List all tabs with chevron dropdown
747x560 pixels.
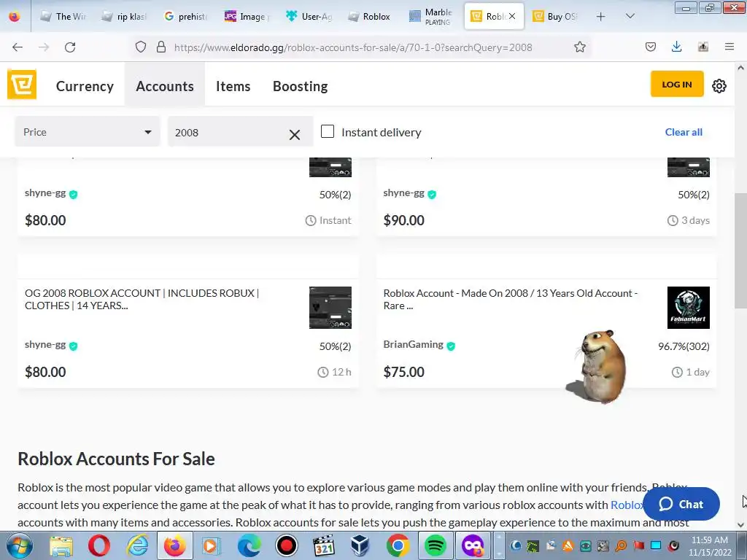pos(630,16)
